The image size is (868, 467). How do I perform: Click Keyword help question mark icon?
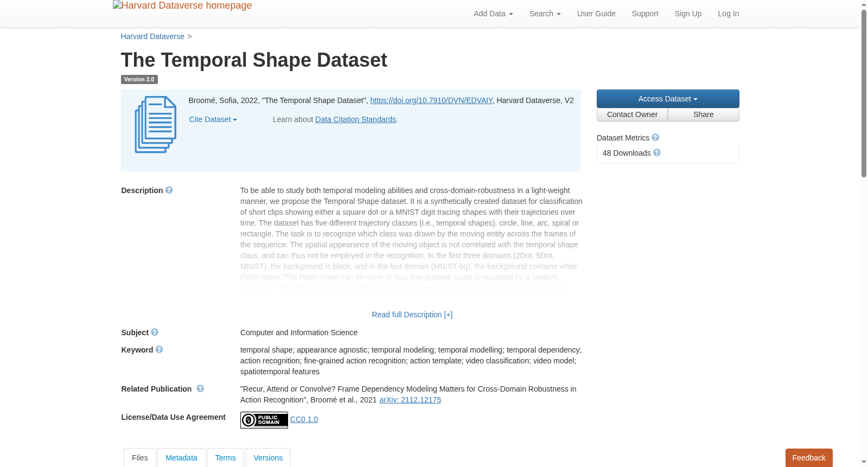click(x=159, y=350)
